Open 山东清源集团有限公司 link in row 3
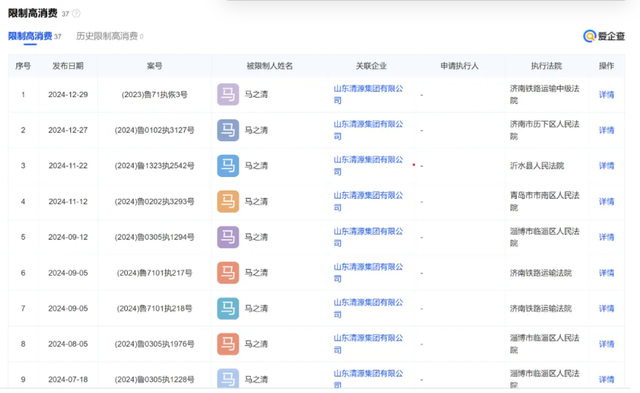640x393 pixels. point(368,166)
